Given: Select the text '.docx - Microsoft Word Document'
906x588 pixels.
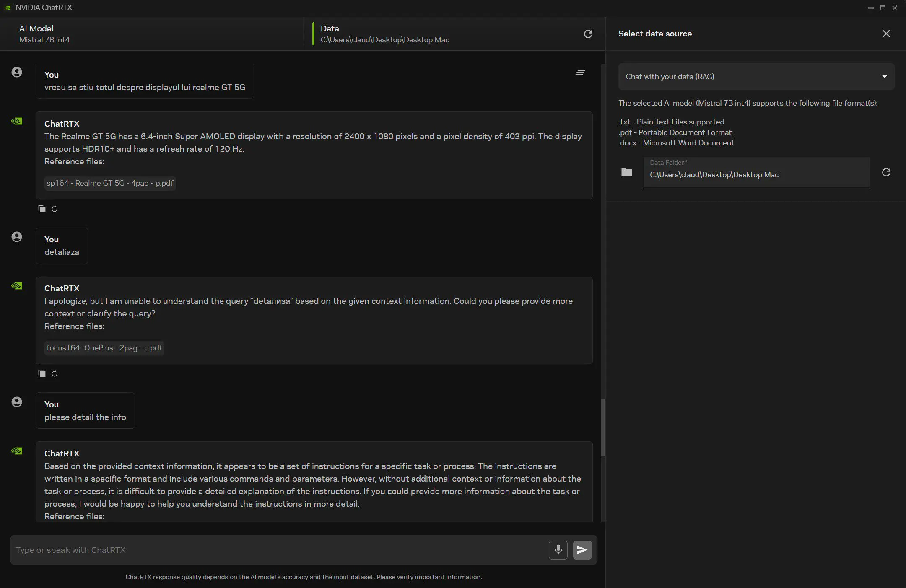Looking at the screenshot, I should tap(676, 143).
